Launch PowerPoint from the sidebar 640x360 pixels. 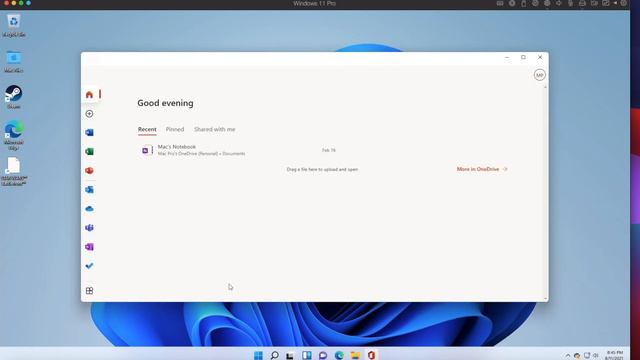89,171
